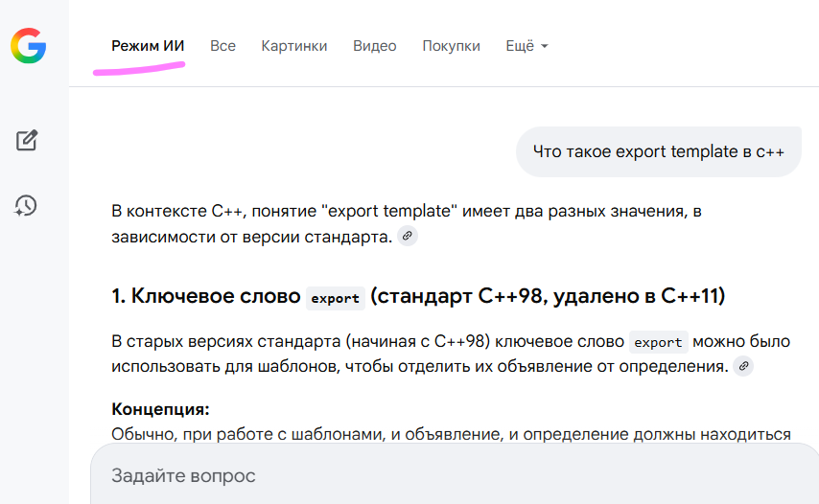Open the "Все" results tab
The image size is (819, 504).
(222, 46)
